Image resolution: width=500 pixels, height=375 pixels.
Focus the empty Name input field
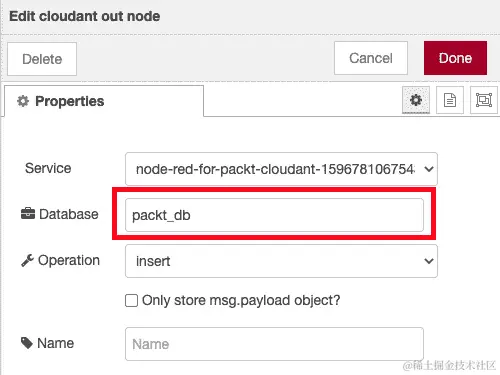coord(274,344)
